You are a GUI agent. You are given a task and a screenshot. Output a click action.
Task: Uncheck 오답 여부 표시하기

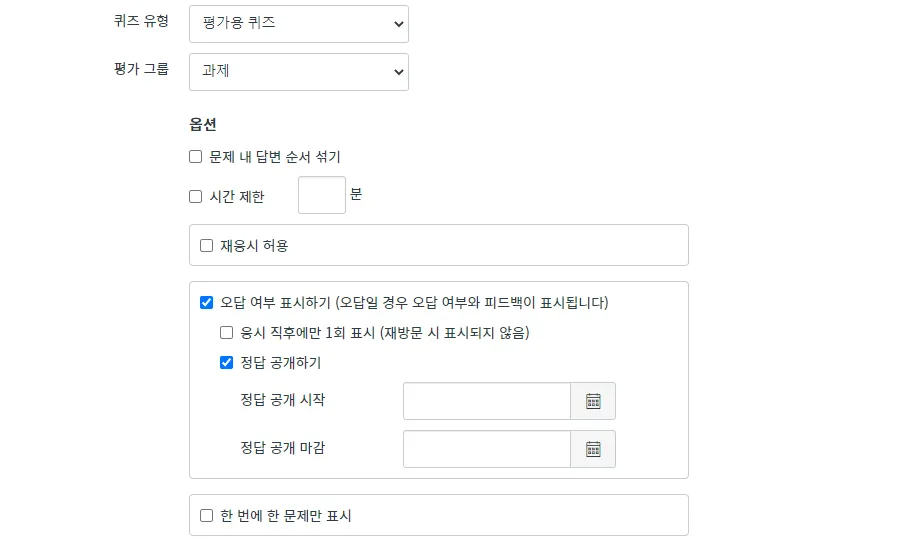click(207, 302)
